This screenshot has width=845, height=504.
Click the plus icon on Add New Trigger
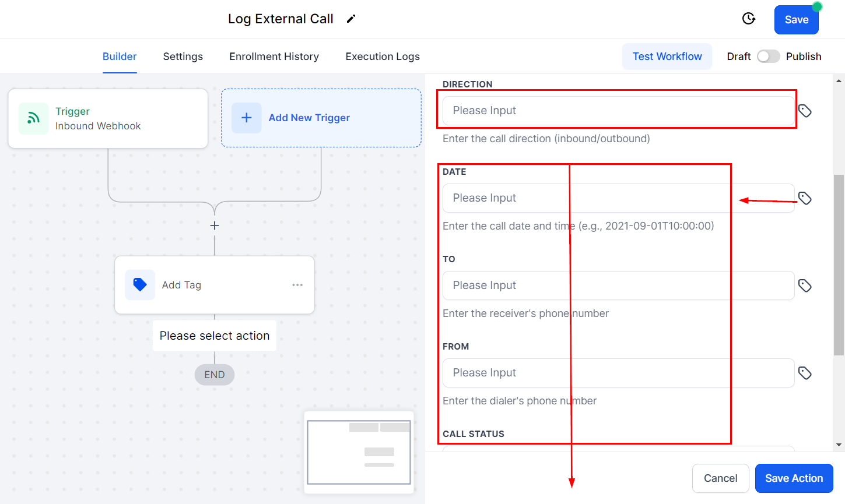pos(247,118)
